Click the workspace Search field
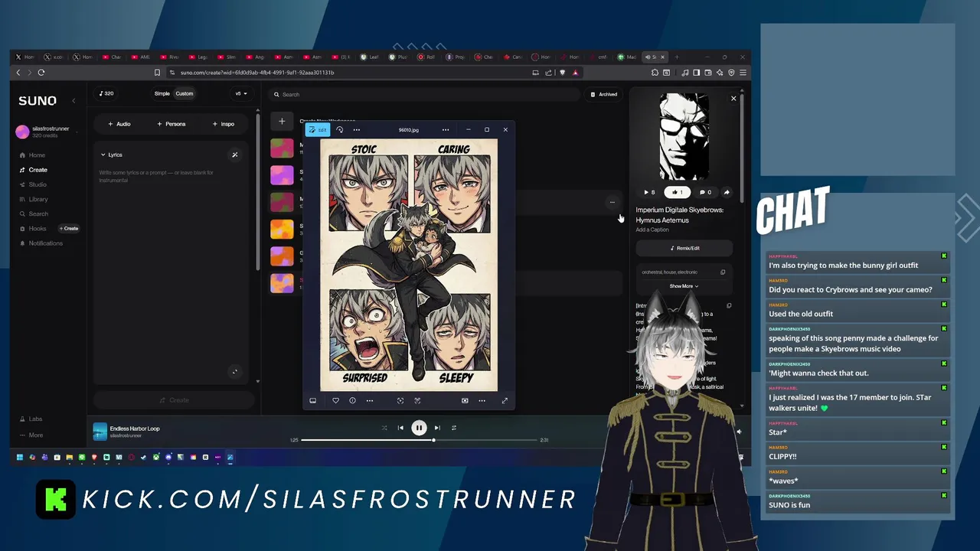Viewport: 980px width, 551px height. click(425, 94)
